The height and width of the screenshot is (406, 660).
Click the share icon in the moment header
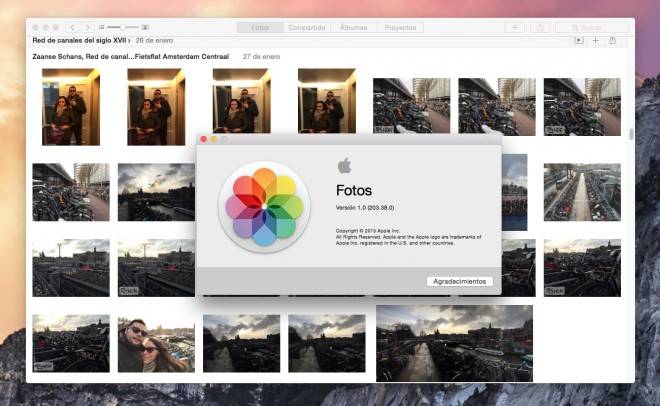[x=612, y=40]
